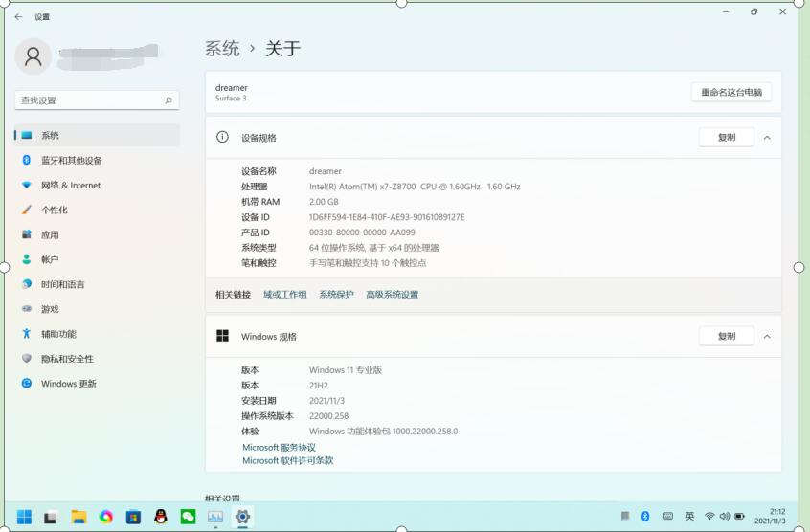
Task: Open the Windows Start button on taskbar
Action: click(x=24, y=517)
